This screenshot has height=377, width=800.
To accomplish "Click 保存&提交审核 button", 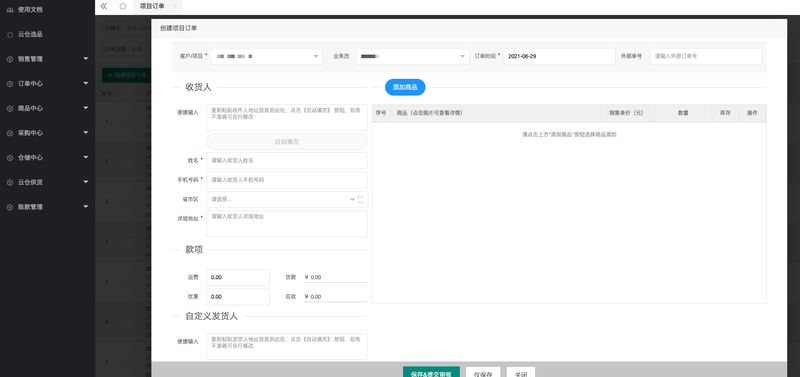I will [431, 372].
